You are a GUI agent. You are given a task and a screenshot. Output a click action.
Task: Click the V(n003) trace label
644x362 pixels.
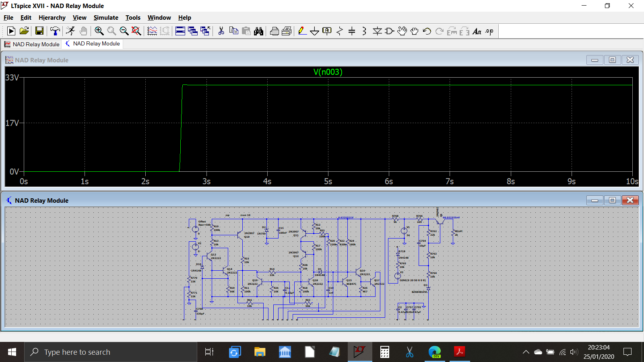click(328, 72)
